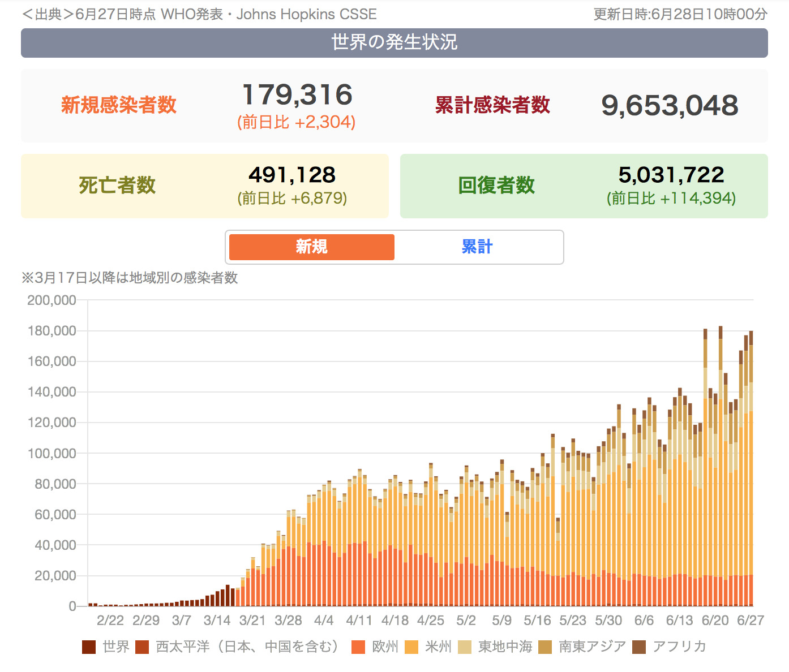Toggle the 欧州 legend label
The image size is (789, 672).
click(x=385, y=647)
